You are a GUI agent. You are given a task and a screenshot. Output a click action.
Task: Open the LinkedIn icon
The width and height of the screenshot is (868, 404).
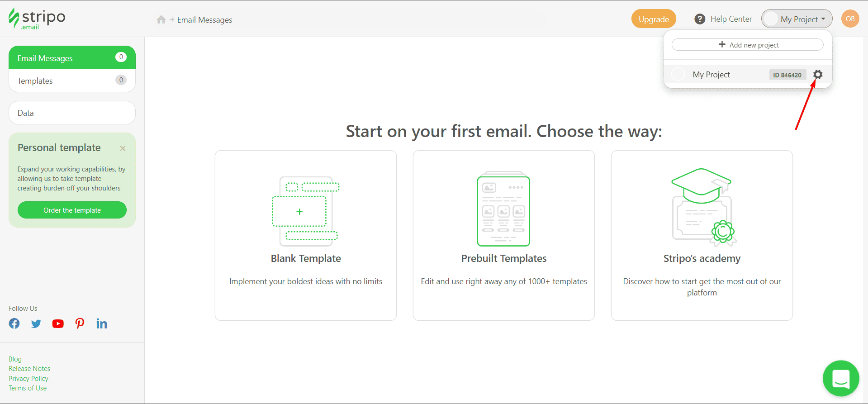pos(101,323)
